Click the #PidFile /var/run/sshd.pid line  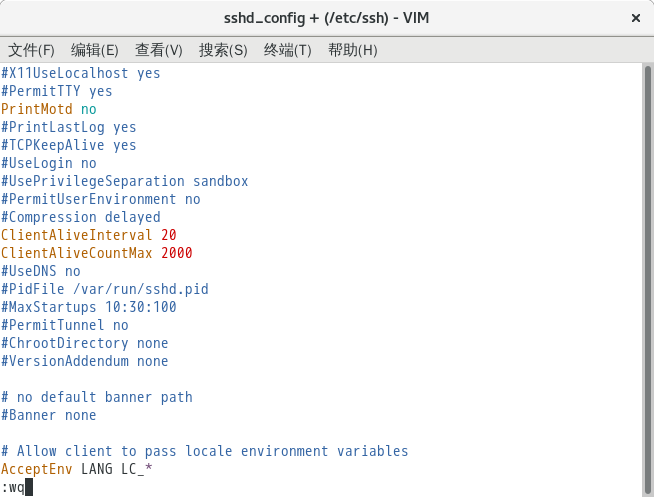(104, 289)
